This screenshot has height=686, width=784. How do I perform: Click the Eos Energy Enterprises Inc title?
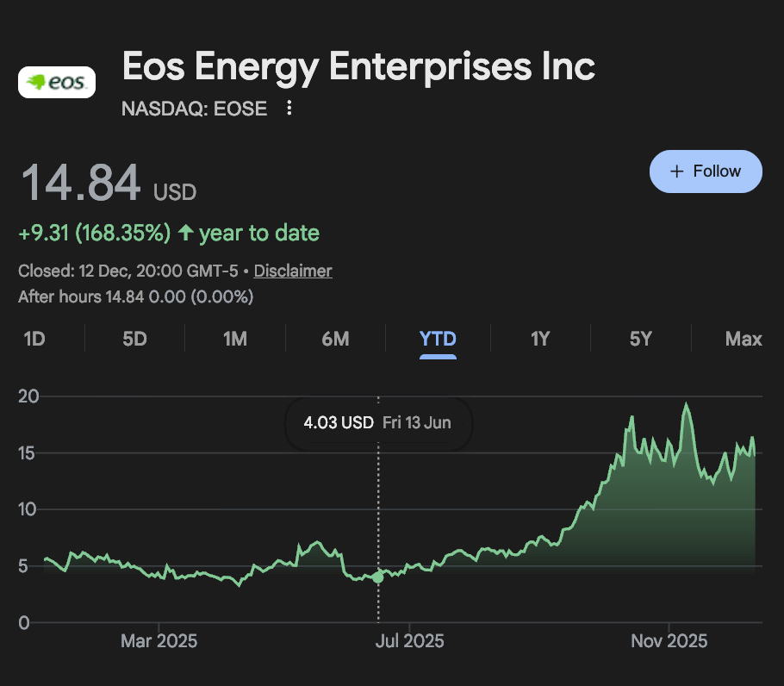pos(358,67)
